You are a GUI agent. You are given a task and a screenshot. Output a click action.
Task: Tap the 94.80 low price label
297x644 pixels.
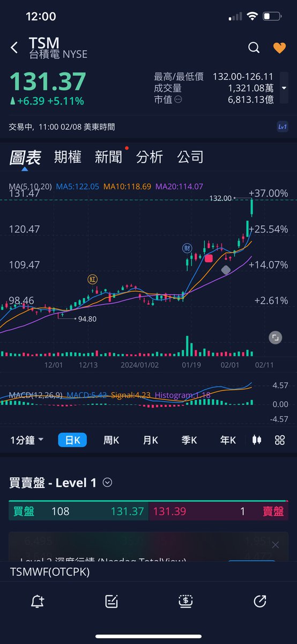click(x=87, y=319)
